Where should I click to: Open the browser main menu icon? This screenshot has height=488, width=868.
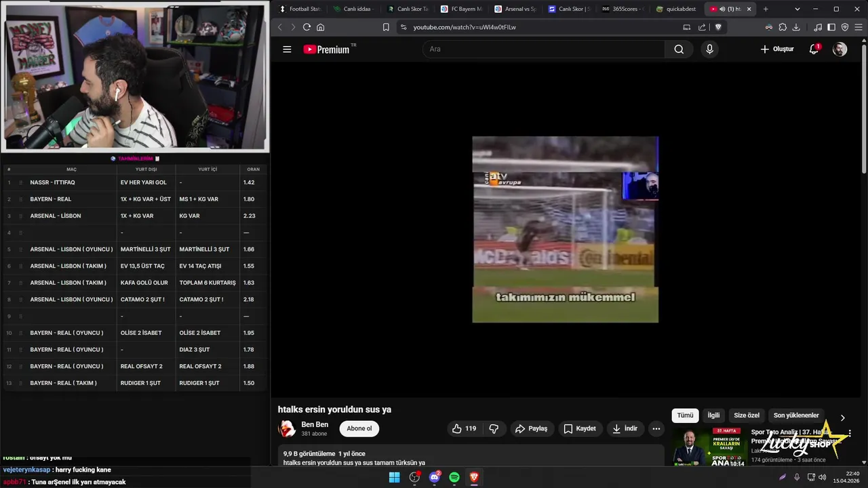pyautogui.click(x=859, y=27)
